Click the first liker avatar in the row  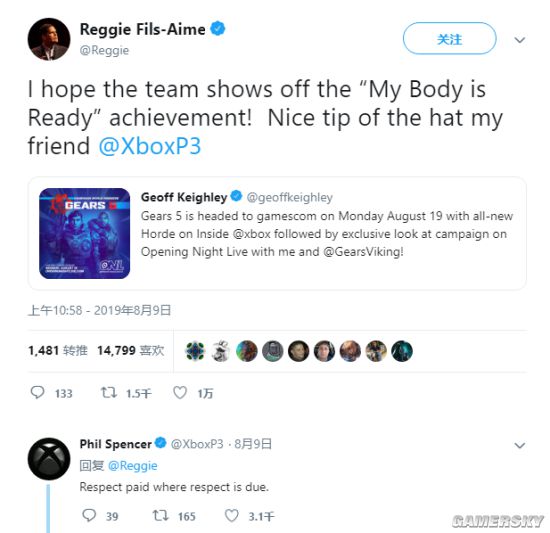195,351
